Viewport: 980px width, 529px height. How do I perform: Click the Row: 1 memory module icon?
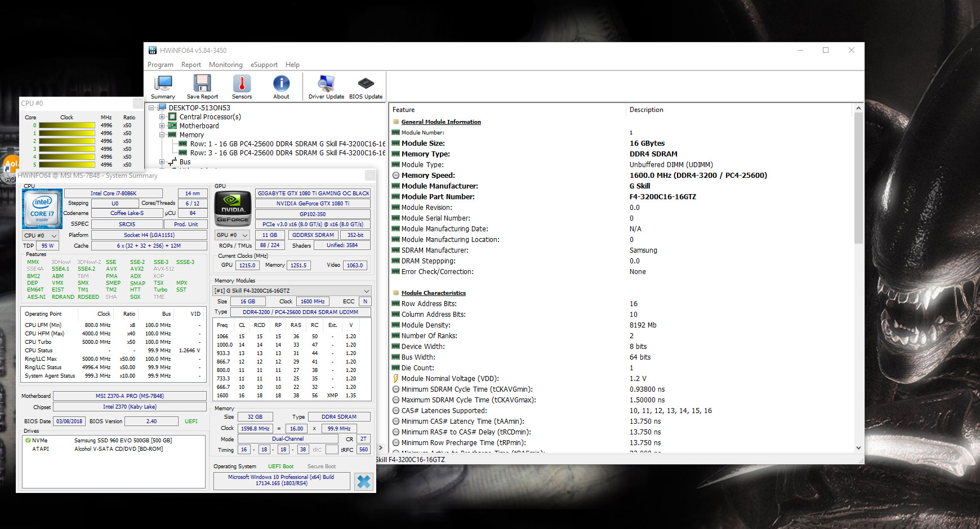[x=183, y=144]
